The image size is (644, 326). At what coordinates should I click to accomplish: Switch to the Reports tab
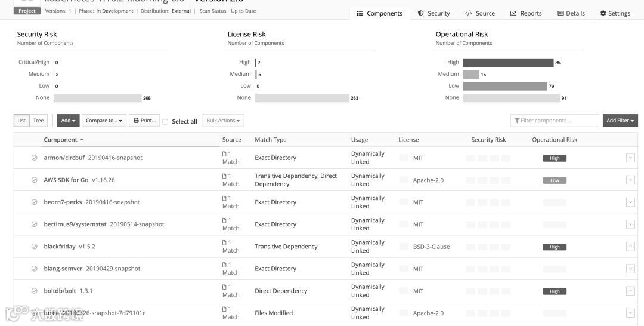(x=526, y=13)
